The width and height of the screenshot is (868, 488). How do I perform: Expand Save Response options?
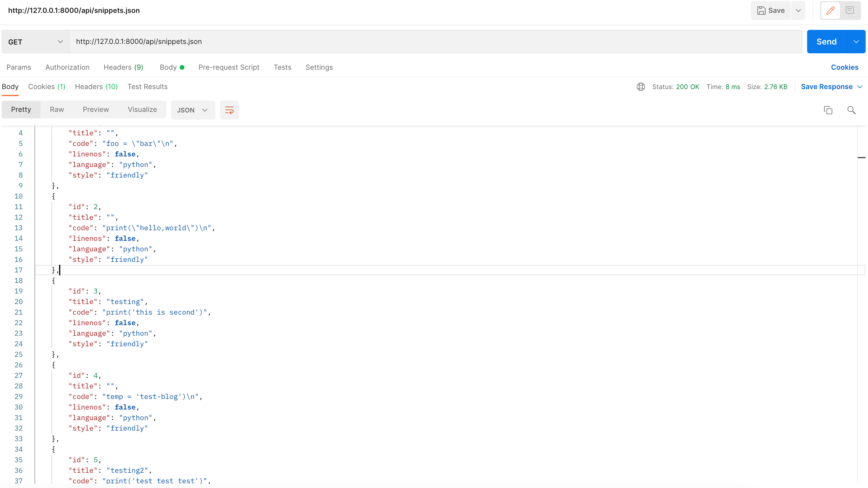tap(860, 87)
